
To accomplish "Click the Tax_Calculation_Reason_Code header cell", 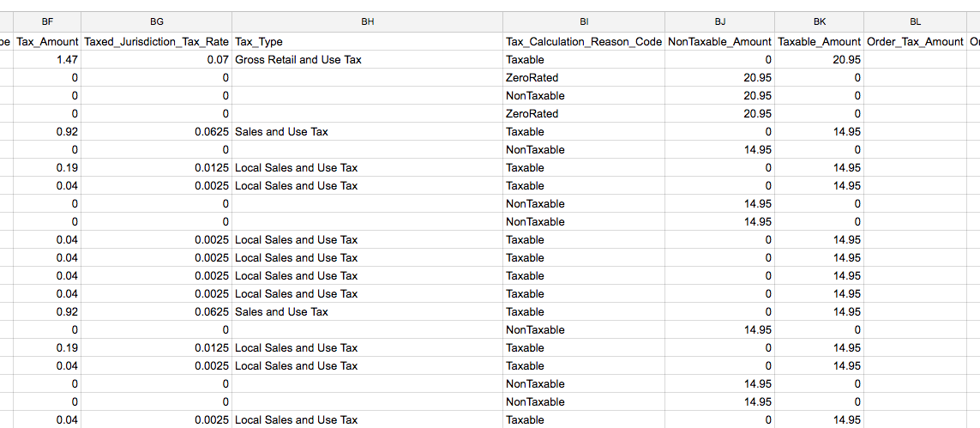I will point(584,42).
